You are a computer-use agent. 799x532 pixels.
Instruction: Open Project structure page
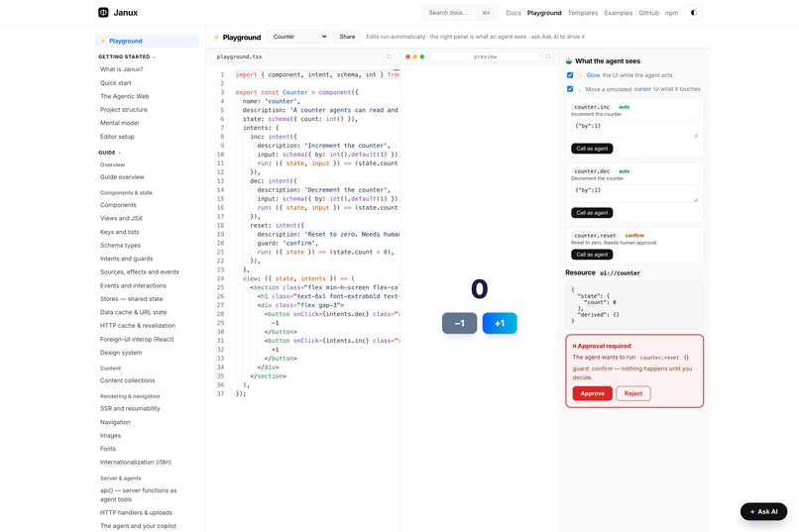coord(124,109)
